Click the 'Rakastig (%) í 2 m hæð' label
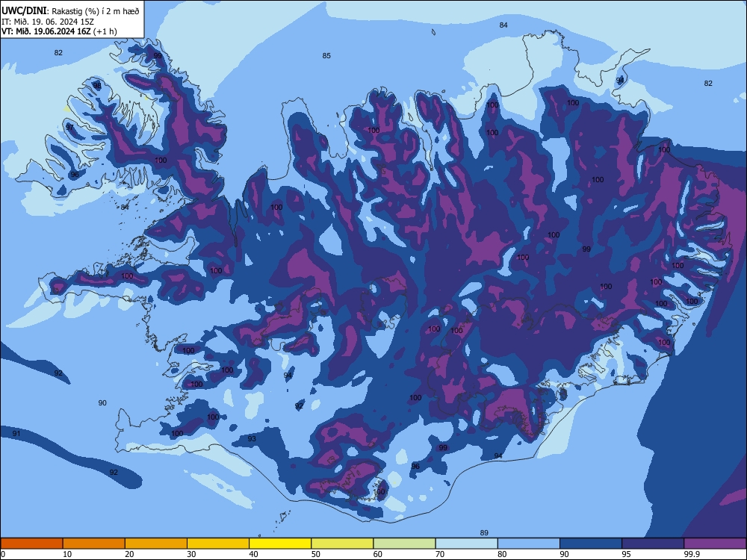This screenshot has height=560, width=747. [96, 11]
